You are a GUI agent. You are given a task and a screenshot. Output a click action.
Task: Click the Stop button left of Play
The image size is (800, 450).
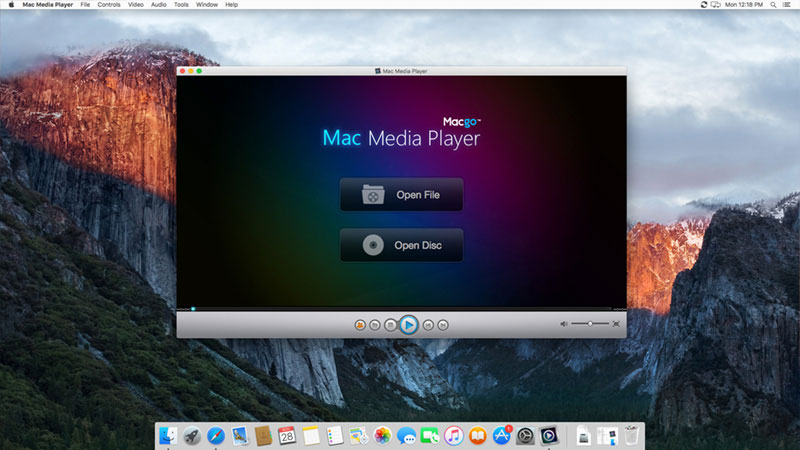click(x=390, y=325)
